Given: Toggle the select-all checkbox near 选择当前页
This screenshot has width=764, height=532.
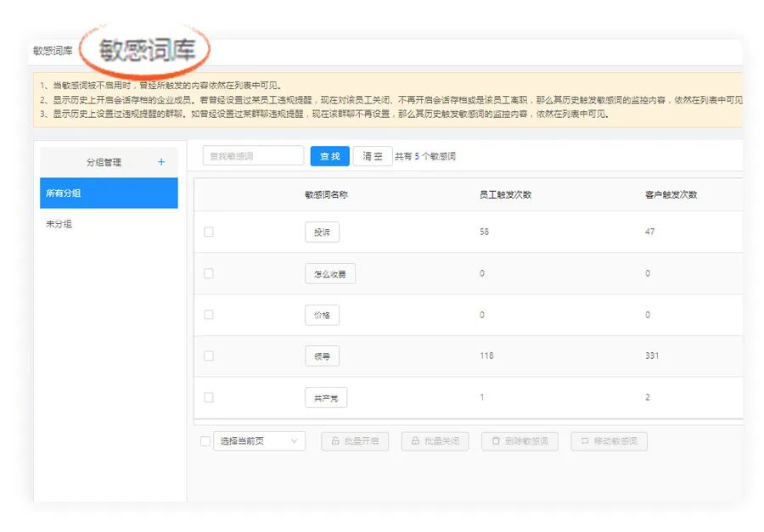Looking at the screenshot, I should click(204, 440).
